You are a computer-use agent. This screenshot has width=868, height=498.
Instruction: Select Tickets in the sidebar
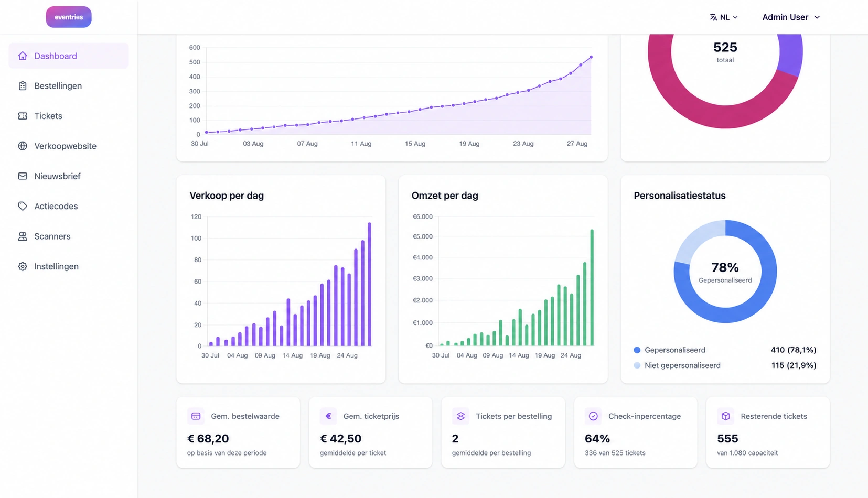point(69,116)
